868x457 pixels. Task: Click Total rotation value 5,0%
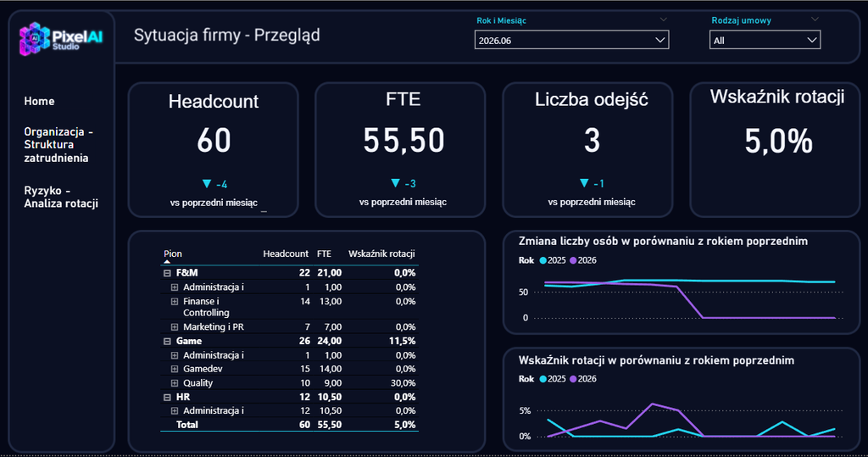(404, 425)
